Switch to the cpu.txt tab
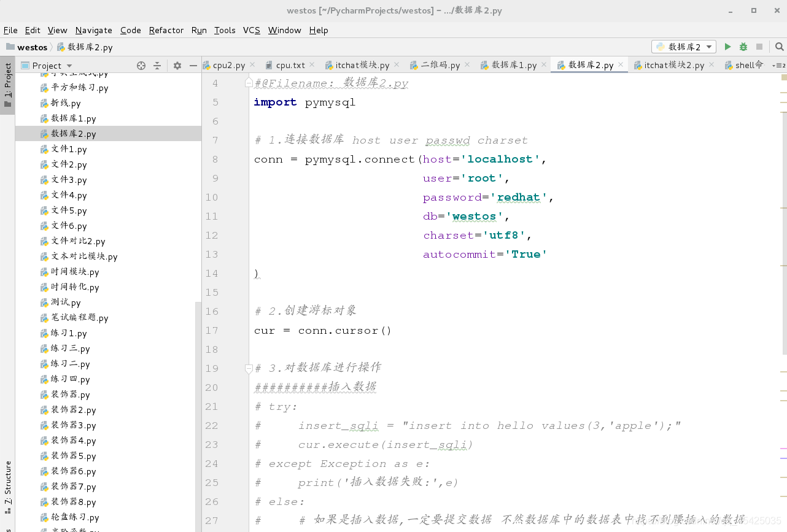The width and height of the screenshot is (787, 532). 290,65
